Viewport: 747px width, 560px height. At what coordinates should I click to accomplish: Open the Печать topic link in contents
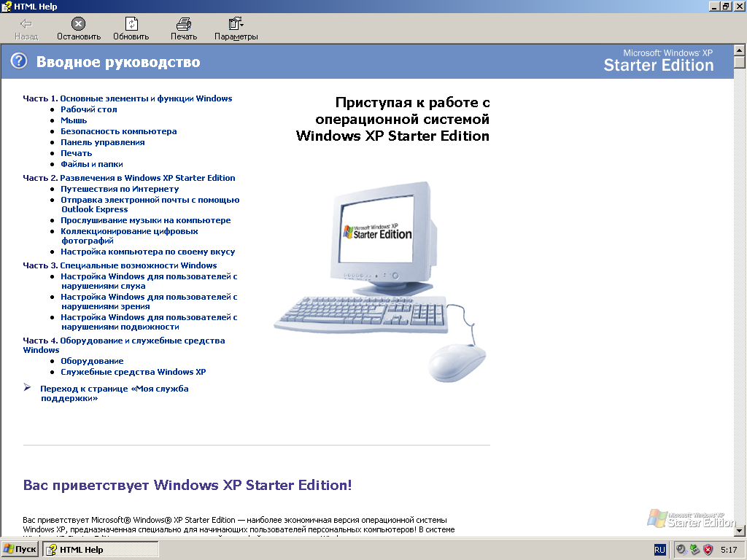76,153
